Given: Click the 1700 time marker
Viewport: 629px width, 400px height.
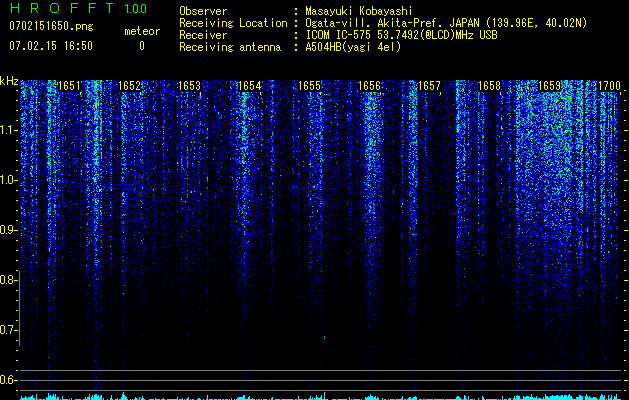Looking at the screenshot, I should pyautogui.click(x=609, y=86).
